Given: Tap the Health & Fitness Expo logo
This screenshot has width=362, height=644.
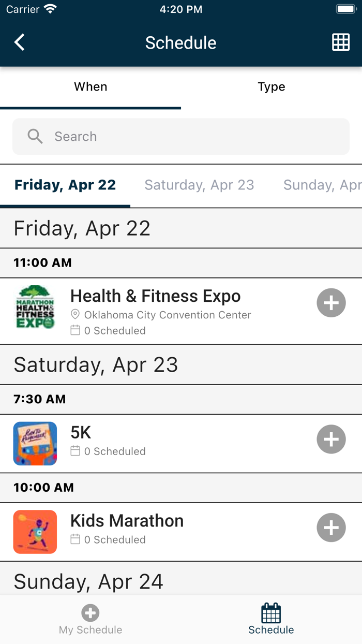Looking at the screenshot, I should pyautogui.click(x=35, y=306).
